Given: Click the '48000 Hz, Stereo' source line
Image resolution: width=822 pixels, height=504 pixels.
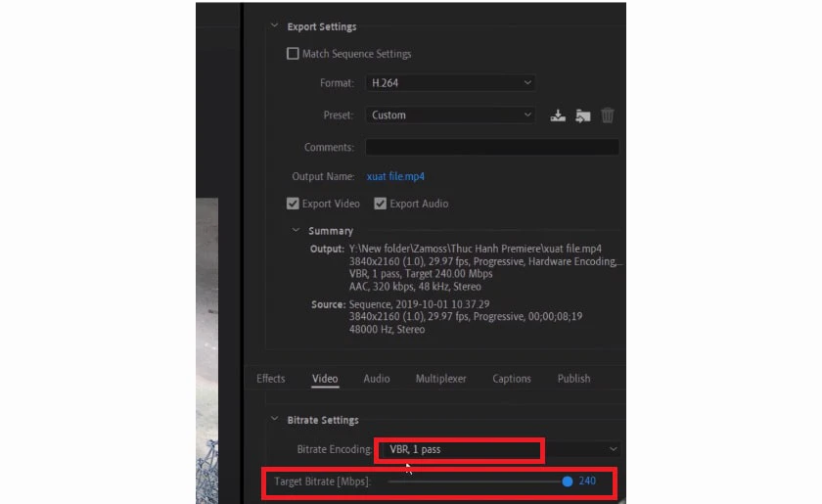Looking at the screenshot, I should (387, 330).
